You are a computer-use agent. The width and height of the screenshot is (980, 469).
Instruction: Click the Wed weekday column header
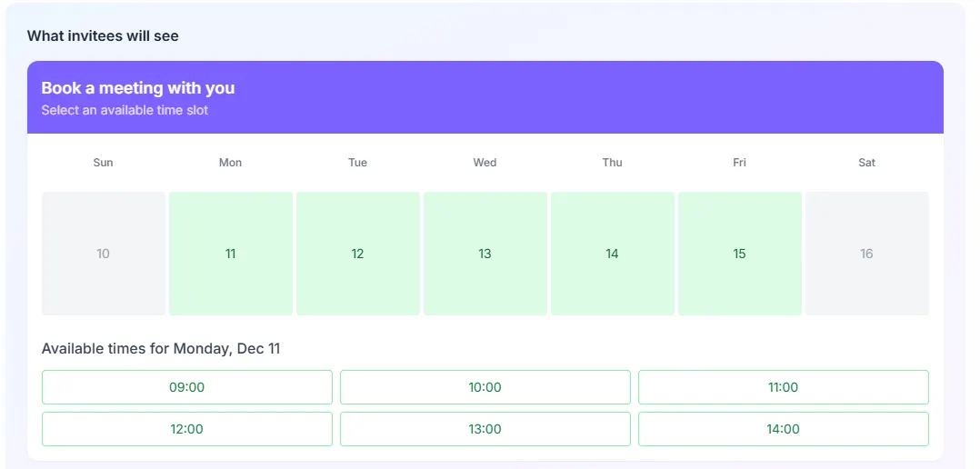[485, 163]
